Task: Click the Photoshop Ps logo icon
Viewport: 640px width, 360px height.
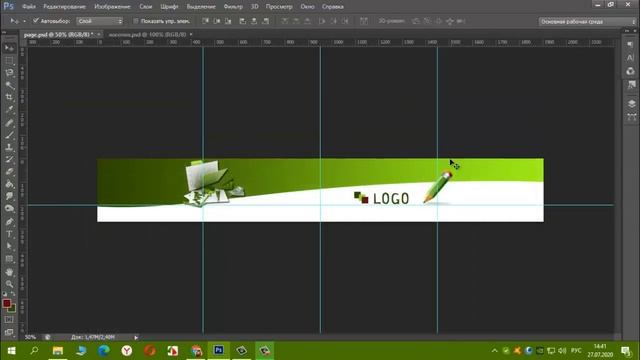Action: coord(8,6)
